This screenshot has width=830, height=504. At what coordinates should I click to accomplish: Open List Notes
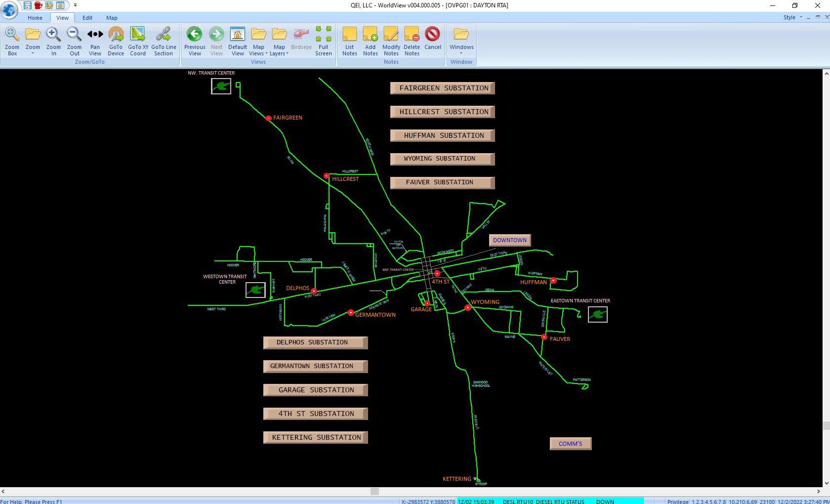(350, 42)
